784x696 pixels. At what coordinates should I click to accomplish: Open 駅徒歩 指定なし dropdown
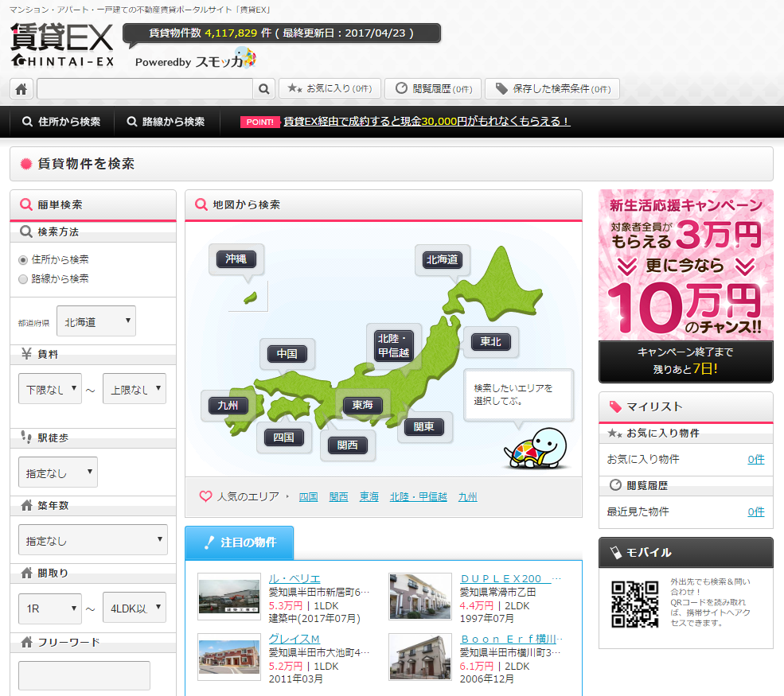tap(58, 472)
